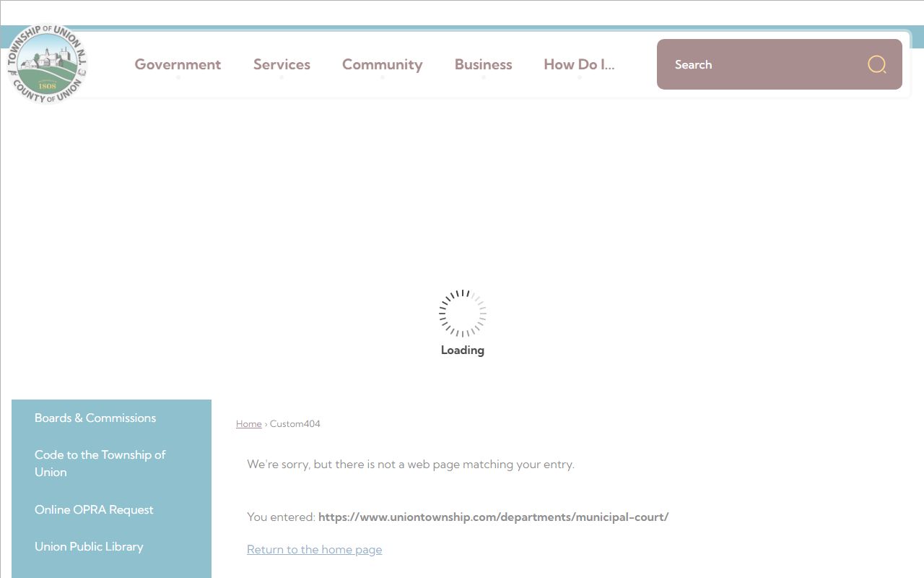924x578 pixels.
Task: Click the Township of Union seal logo
Action: (47, 64)
